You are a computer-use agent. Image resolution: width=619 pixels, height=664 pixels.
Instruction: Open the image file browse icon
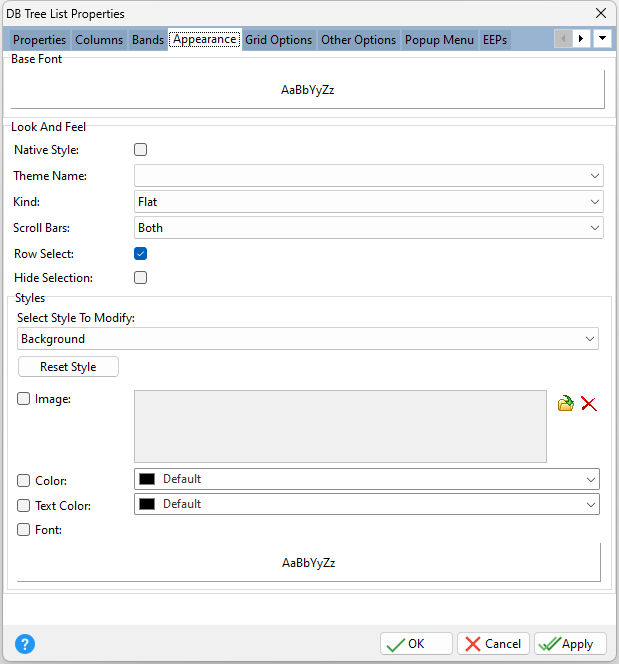point(565,403)
